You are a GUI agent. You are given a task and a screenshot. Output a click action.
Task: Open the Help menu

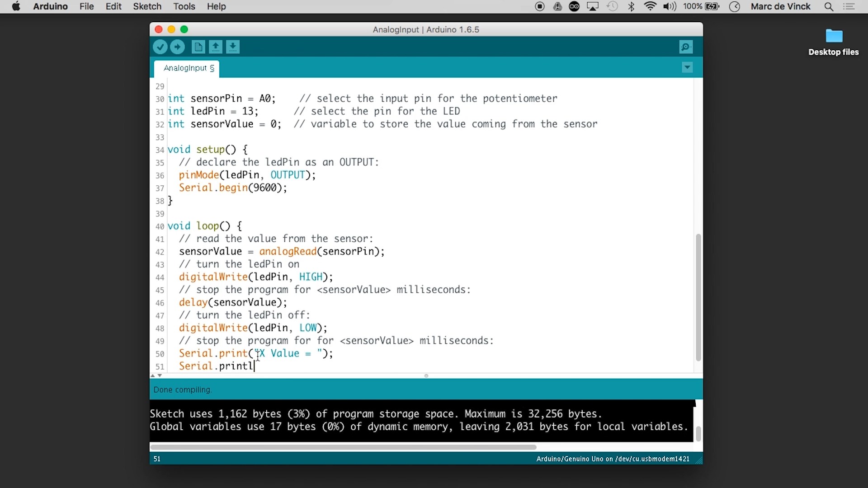[x=217, y=7]
